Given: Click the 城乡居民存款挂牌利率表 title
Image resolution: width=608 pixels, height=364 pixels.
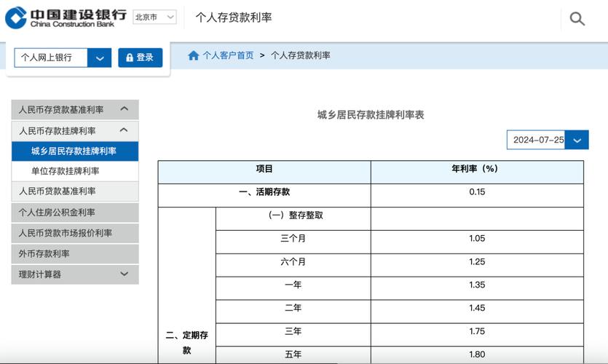Looking at the screenshot, I should [371, 115].
